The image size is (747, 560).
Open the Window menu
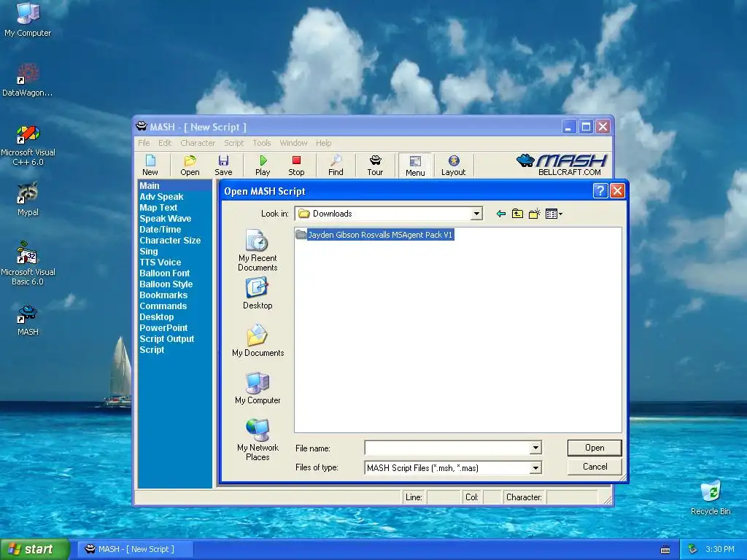(293, 143)
